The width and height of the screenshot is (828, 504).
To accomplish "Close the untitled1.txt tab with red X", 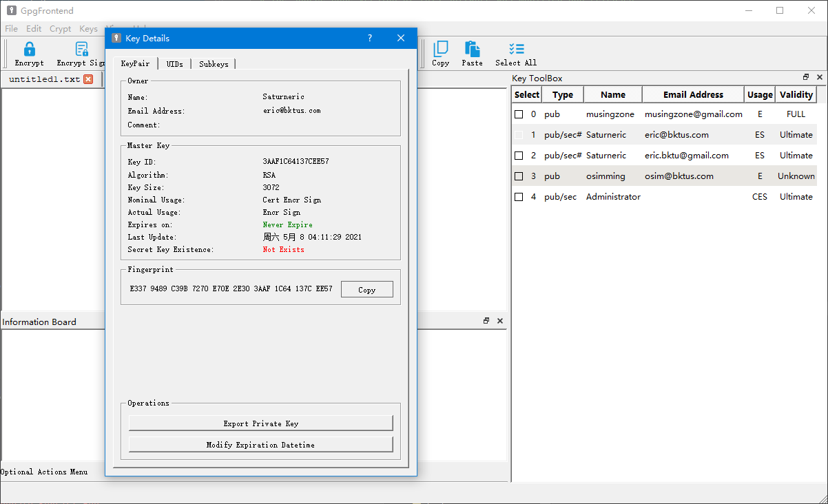I will (x=88, y=79).
